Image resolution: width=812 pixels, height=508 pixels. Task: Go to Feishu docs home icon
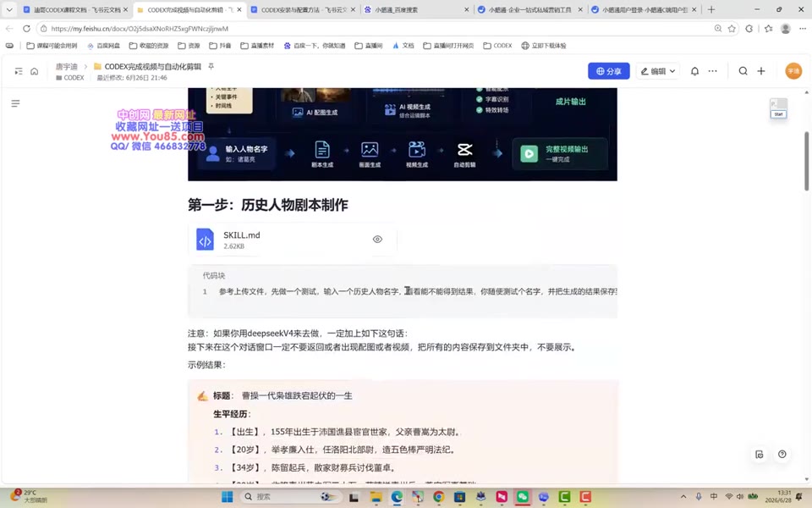pos(34,71)
